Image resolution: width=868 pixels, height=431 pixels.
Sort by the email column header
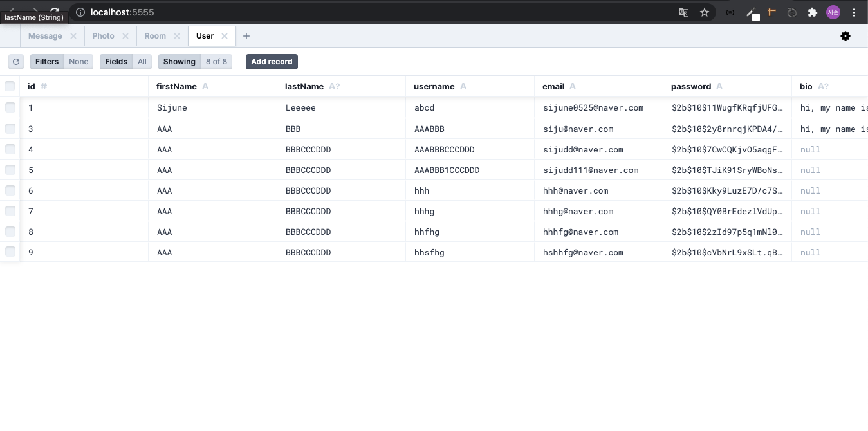[x=599, y=86]
